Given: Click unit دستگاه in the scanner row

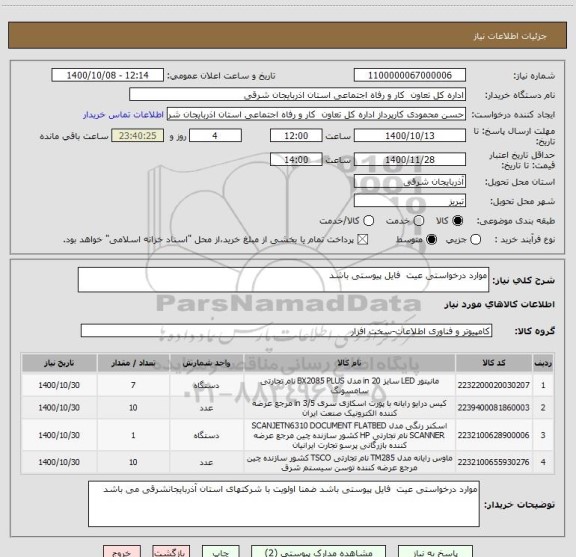Looking at the screenshot, I should (206, 435).
